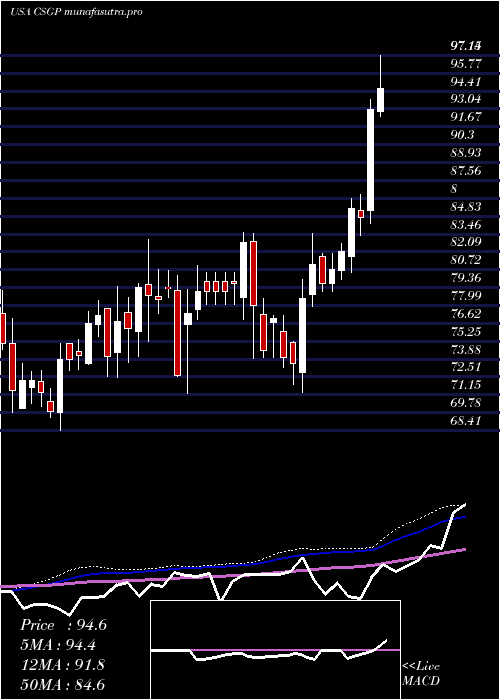Image resolution: width=500 pixels, height=700 pixels.
Task: Select the 75.25 price axis label
Action: tap(466, 331)
